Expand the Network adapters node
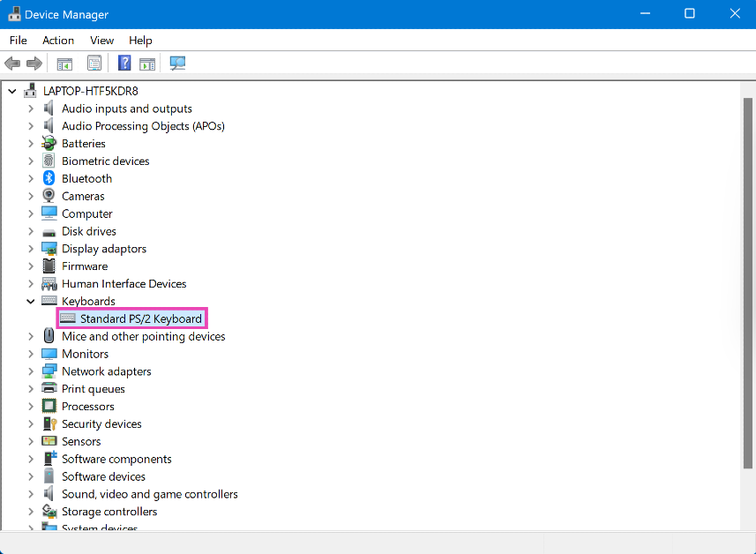Viewport: 756px width, 554px height. tap(31, 371)
